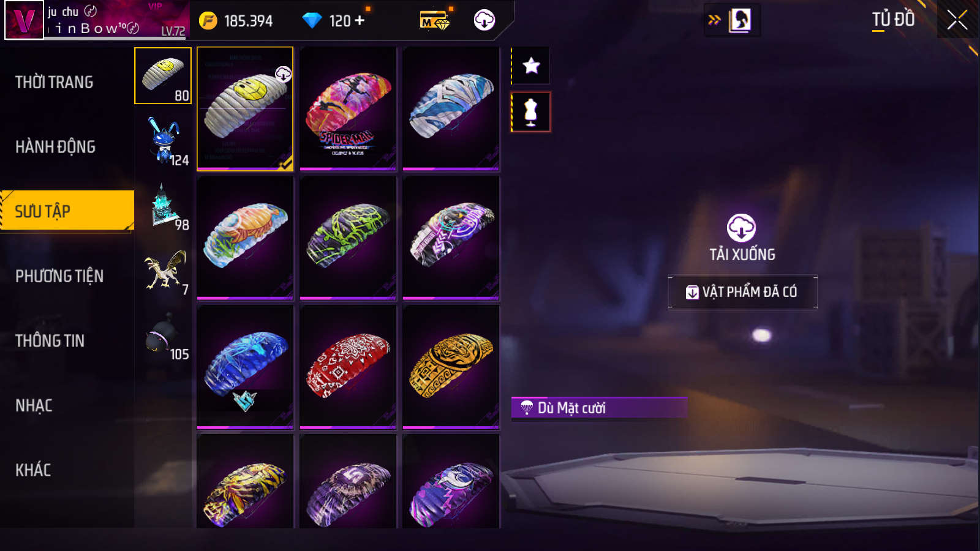The image size is (980, 551).
Task: Add diamonds with the plus button
Action: pos(360,20)
